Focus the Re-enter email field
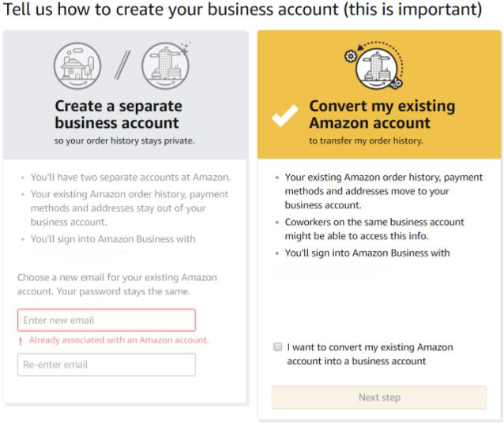Viewport: 504px width, 427px height. click(107, 365)
